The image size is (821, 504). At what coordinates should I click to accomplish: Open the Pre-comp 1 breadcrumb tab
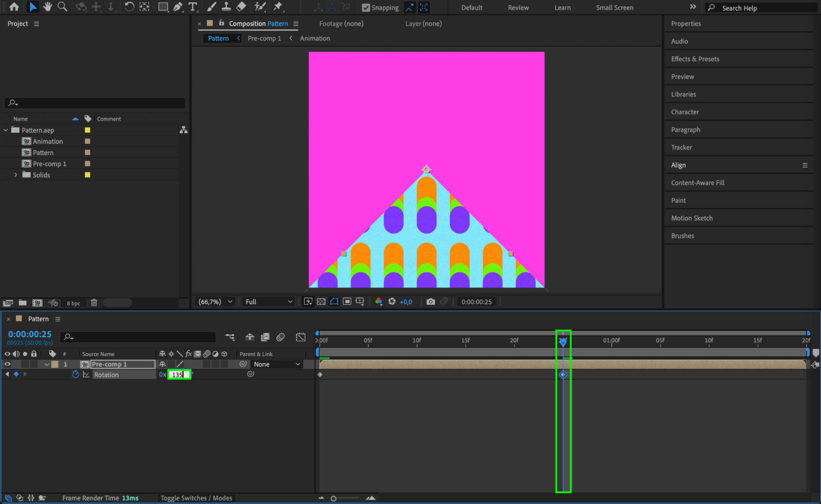[264, 38]
